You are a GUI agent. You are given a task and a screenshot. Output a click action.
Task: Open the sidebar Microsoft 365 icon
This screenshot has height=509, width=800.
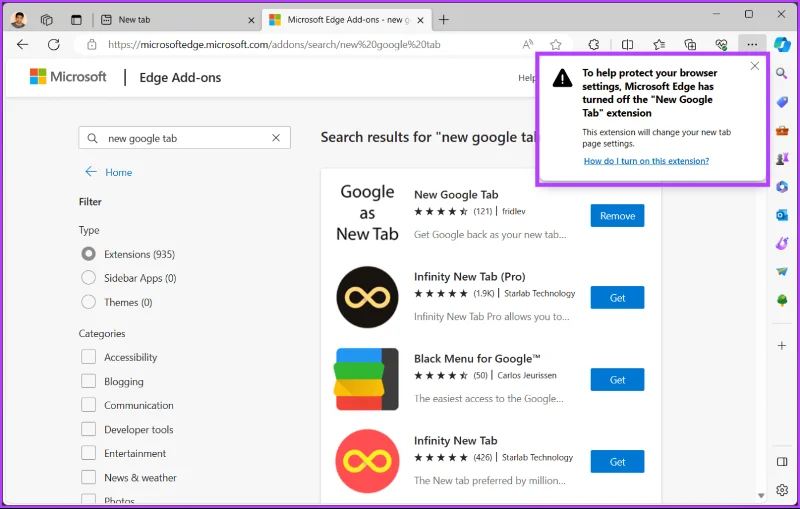[x=782, y=187]
